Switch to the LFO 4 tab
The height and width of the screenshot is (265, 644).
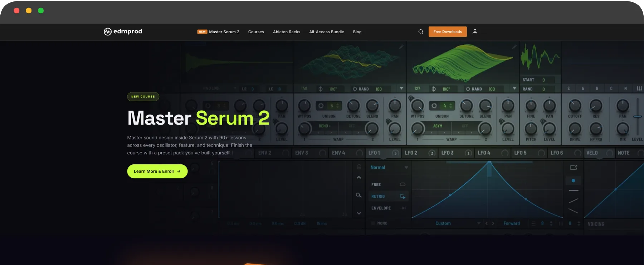[492, 153]
